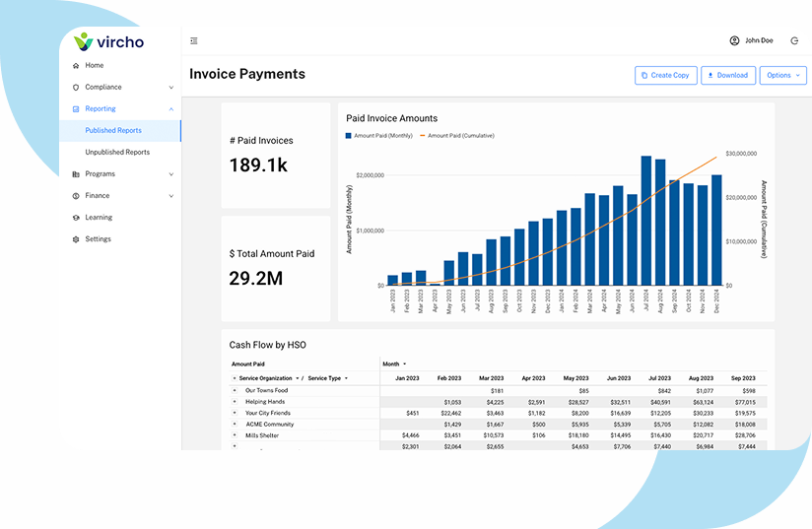
Task: Open the John Doe user profile icon
Action: pos(734,40)
